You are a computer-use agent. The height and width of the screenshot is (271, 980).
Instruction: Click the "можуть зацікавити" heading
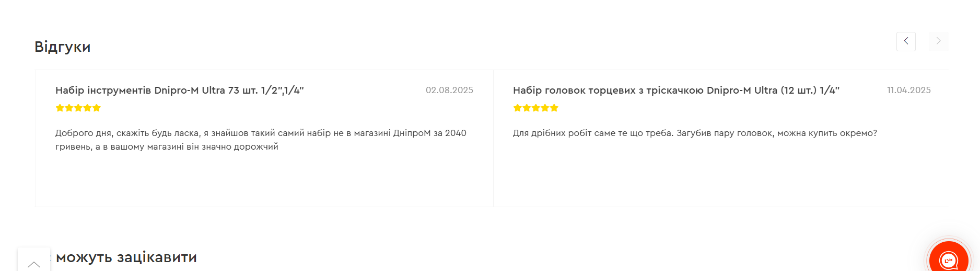click(x=126, y=257)
